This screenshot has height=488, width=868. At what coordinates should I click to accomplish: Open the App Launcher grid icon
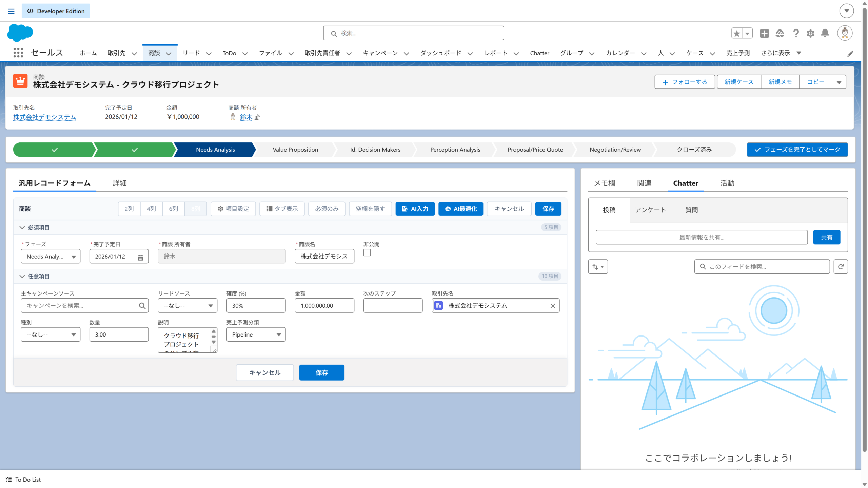click(x=18, y=53)
